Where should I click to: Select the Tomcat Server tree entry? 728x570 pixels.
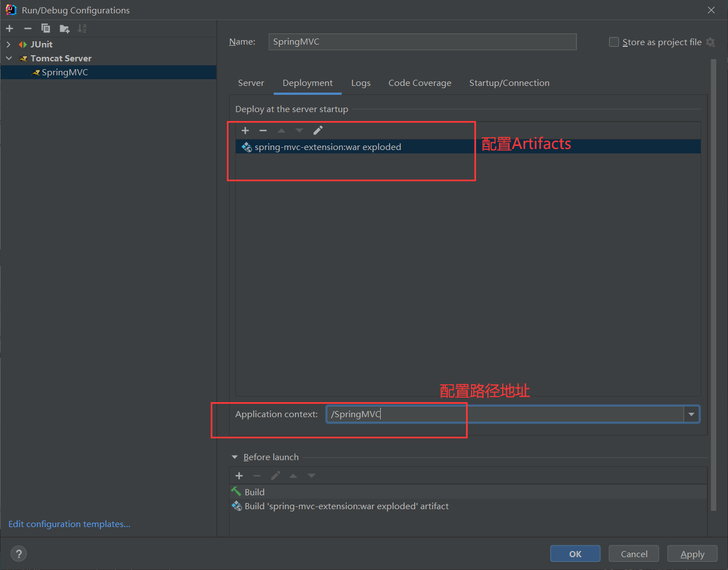tap(108, 58)
